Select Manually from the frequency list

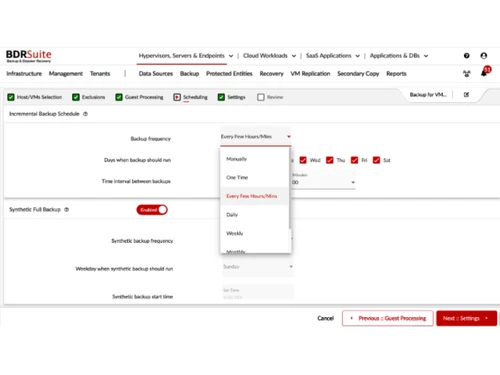click(x=255, y=159)
